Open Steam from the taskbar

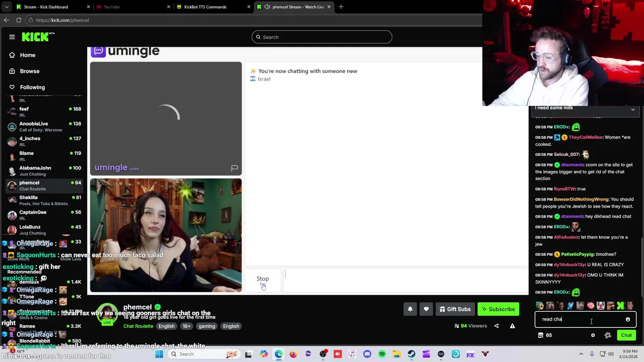tap(412, 354)
